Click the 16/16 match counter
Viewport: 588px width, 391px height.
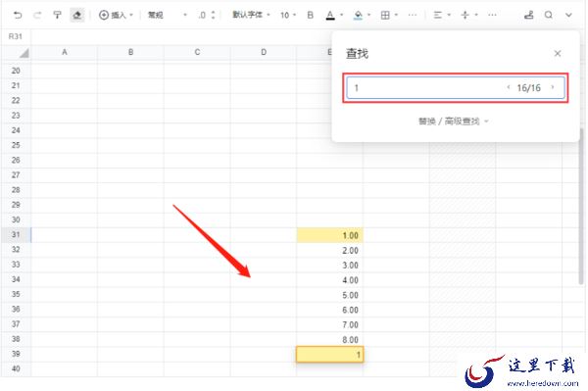pos(529,88)
